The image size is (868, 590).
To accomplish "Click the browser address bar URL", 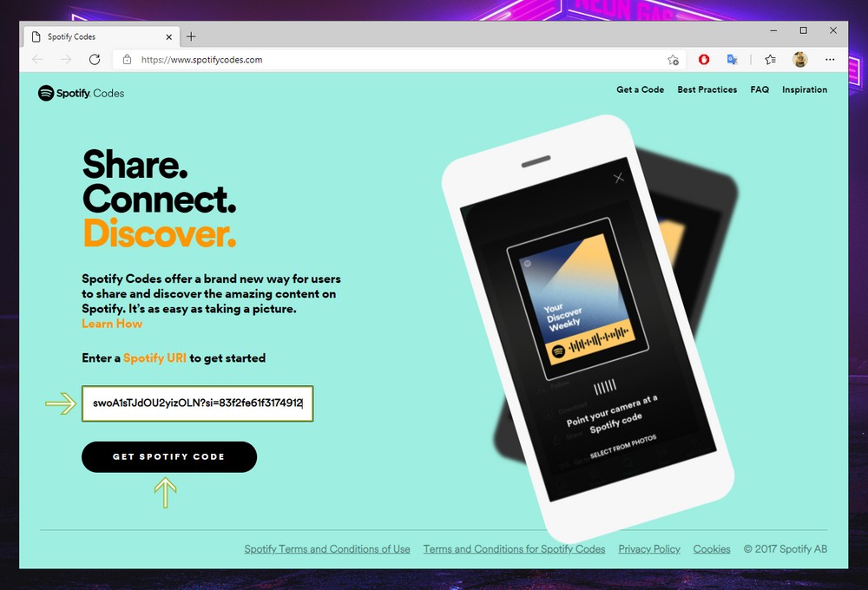I will click(x=201, y=60).
